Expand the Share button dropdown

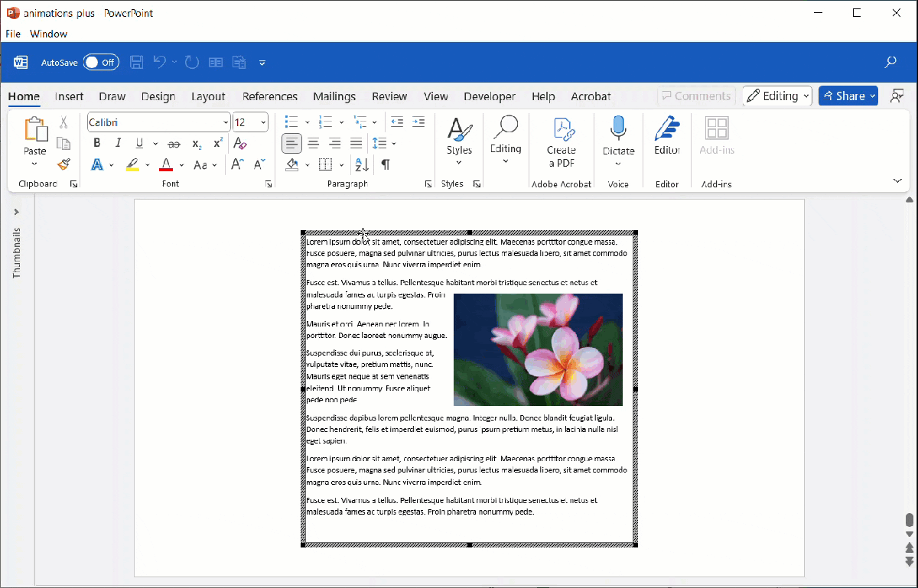(x=872, y=96)
